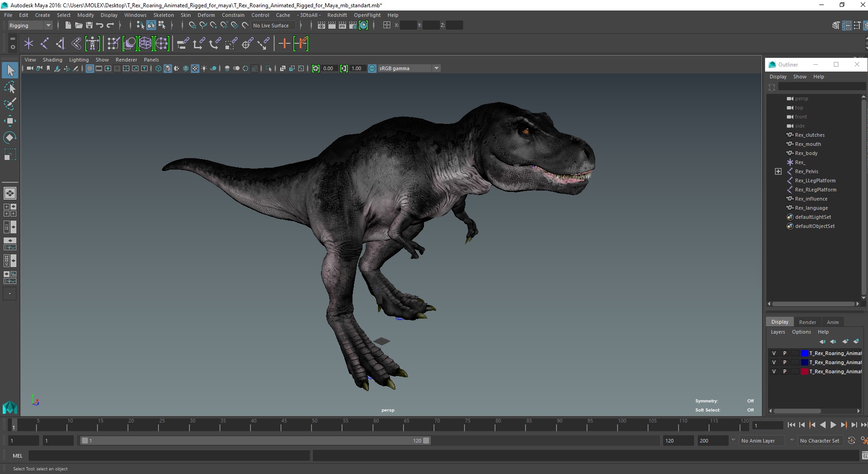Screen dimensions: 868x474
Task: Open the viewport Shading menu
Action: pos(52,60)
